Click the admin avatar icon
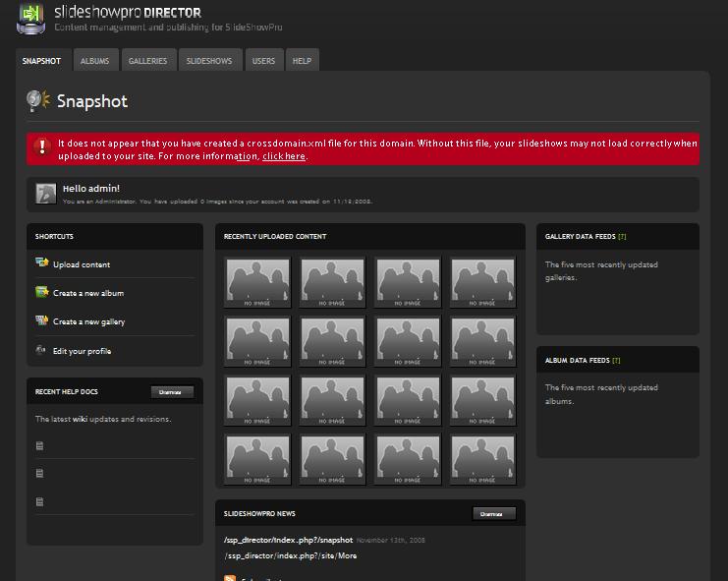This screenshot has width=728, height=581. [x=46, y=194]
